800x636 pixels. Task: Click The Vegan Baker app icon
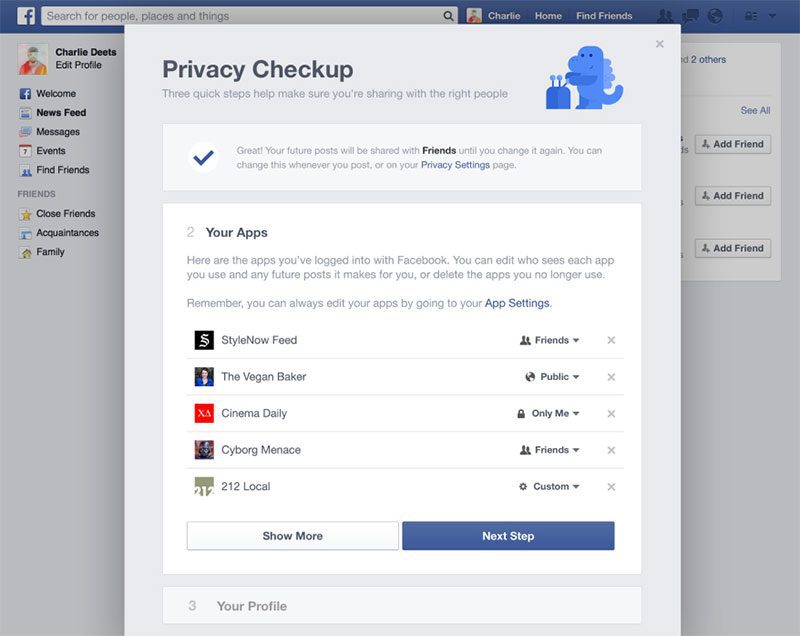click(204, 377)
